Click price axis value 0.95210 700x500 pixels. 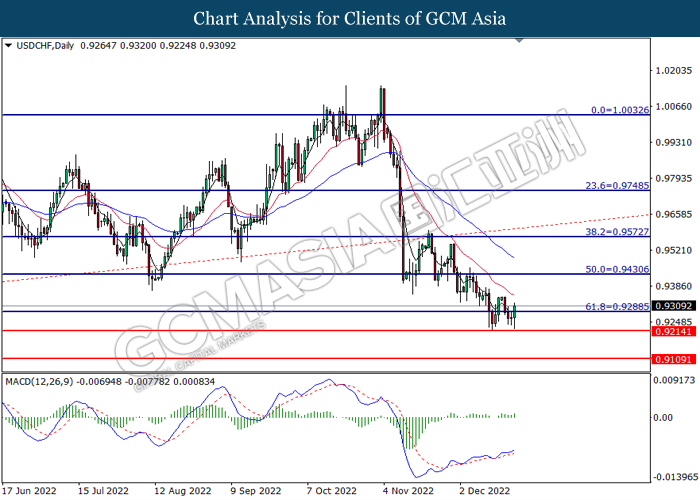click(674, 250)
